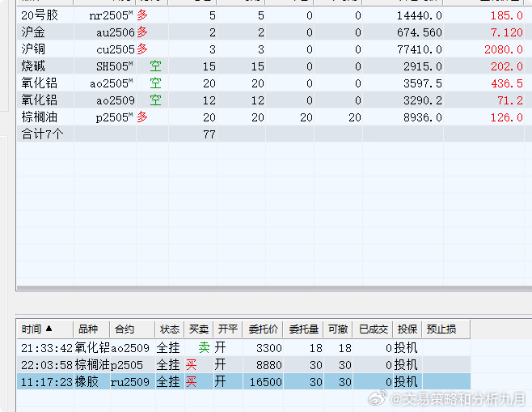This screenshot has width=532, height=412.
Task: Click red profit value 436.5
Action: coord(507,83)
